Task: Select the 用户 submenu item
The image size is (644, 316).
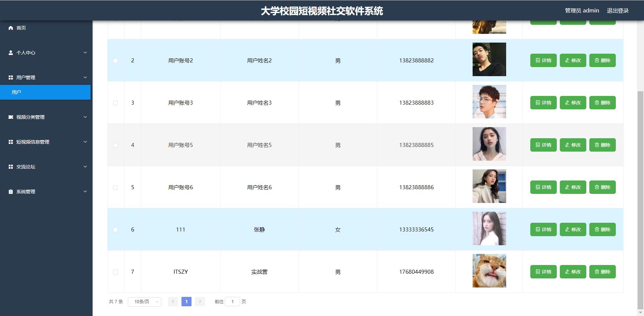Action: click(x=45, y=92)
